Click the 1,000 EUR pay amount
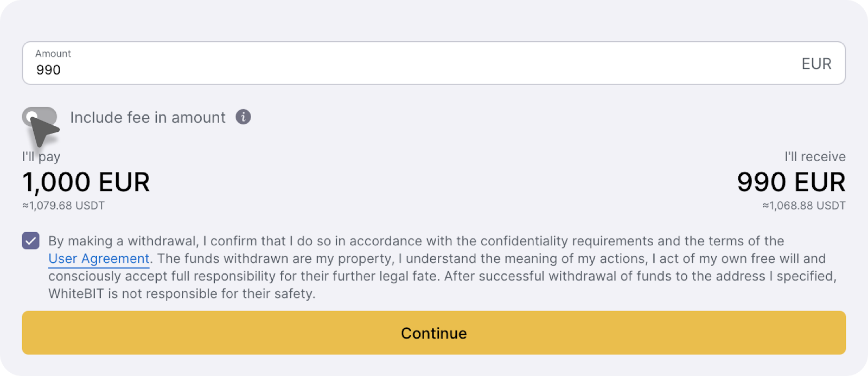 [86, 182]
